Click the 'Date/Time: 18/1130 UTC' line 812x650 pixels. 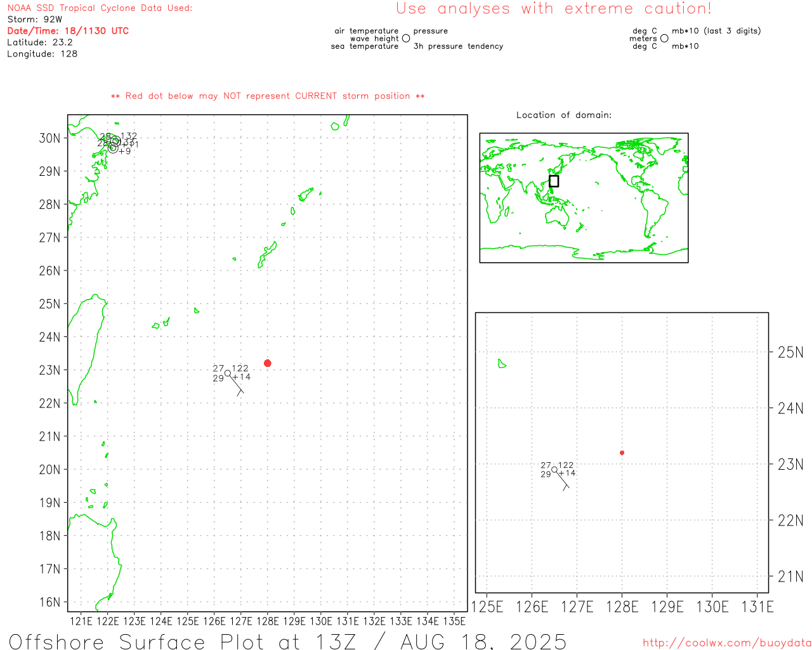(68, 30)
